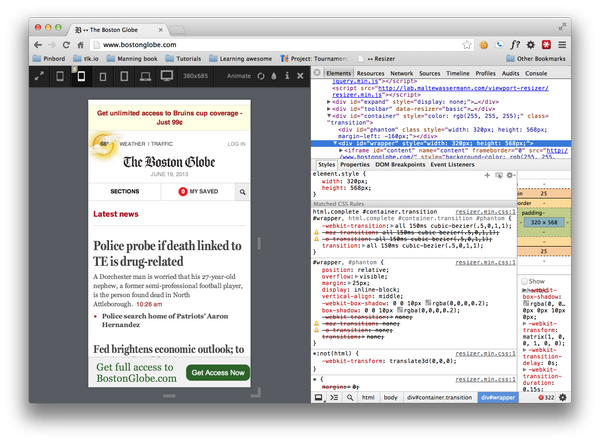Click the -webkit-box-shadow rgba color swatch

pyautogui.click(x=428, y=303)
